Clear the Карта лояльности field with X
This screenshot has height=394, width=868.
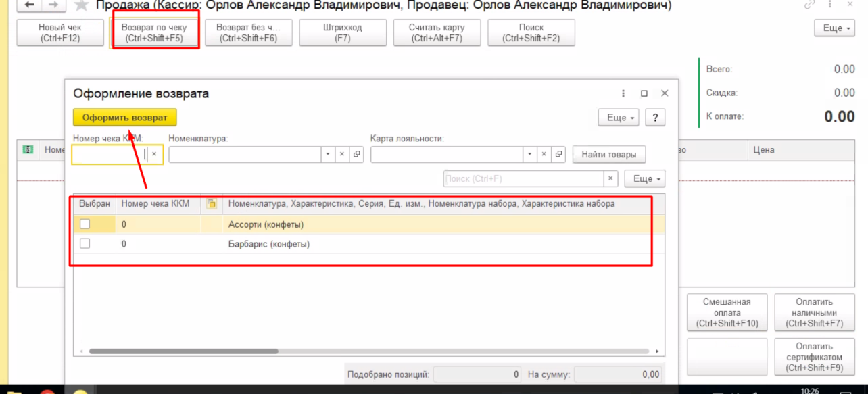point(544,155)
